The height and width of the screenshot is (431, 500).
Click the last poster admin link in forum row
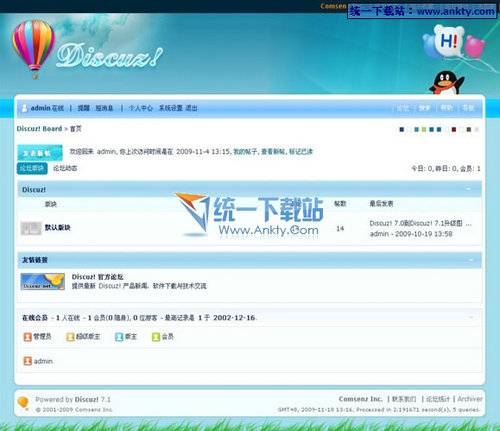point(379,234)
